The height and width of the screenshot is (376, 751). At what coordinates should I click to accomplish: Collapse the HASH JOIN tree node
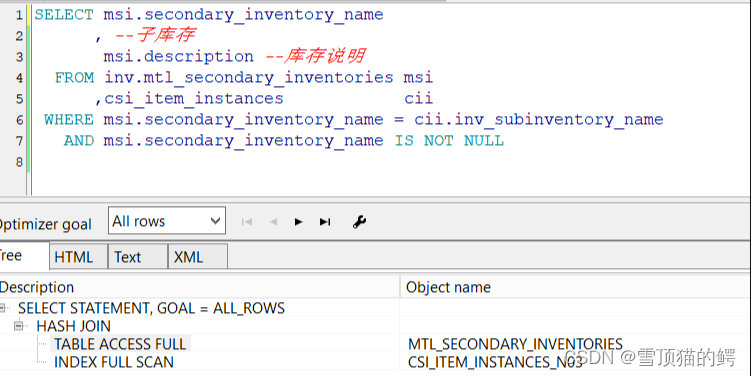pyautogui.click(x=19, y=326)
